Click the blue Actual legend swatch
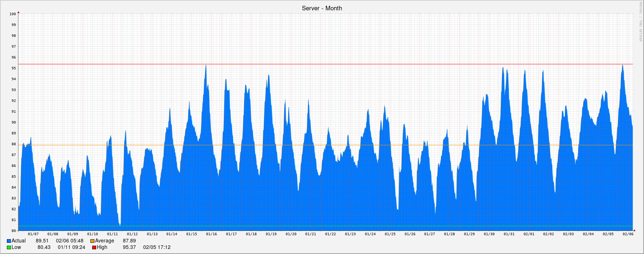The width and height of the screenshot is (644, 254). 9,241
